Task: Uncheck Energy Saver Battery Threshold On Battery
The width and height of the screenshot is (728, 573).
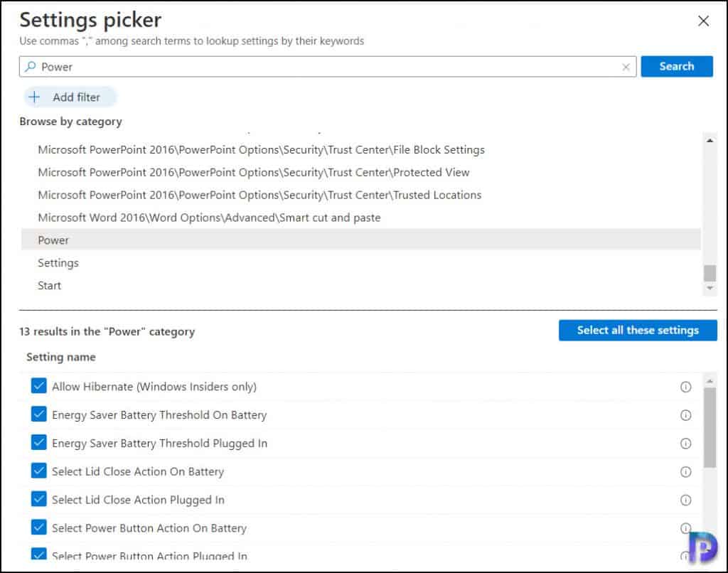Action: click(x=39, y=414)
